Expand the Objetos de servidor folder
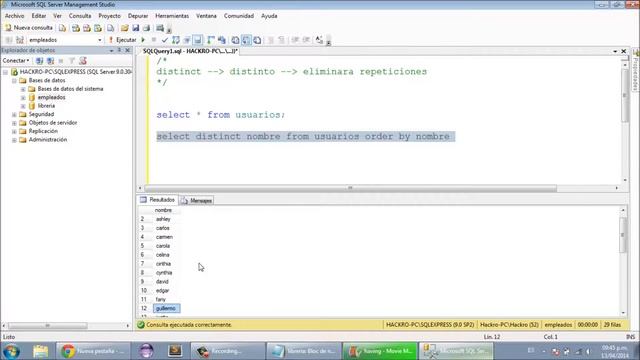The height and width of the screenshot is (360, 640). 14,123
